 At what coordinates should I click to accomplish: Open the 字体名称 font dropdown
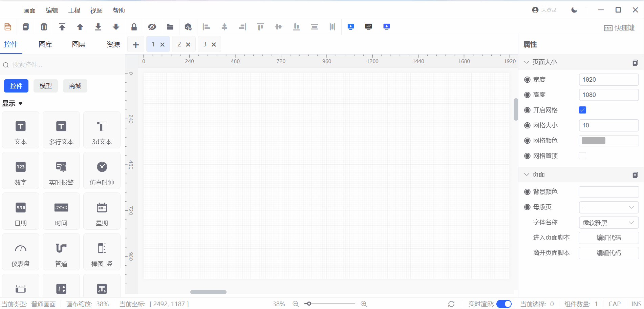coord(608,223)
